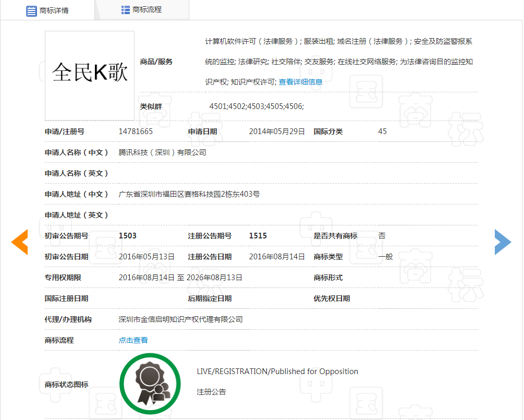Screen dimensions: 524x420
Task: Go to previous trademark with orange arrow
Action: pos(19,242)
